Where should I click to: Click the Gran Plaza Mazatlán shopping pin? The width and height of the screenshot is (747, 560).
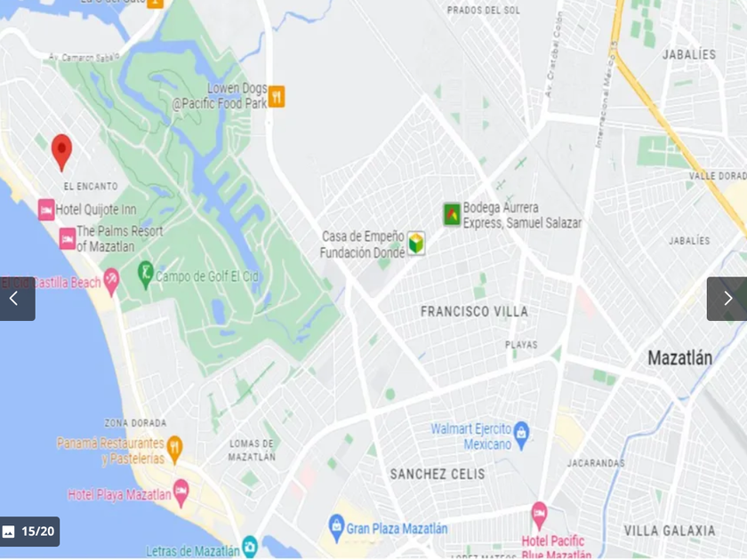336,528
